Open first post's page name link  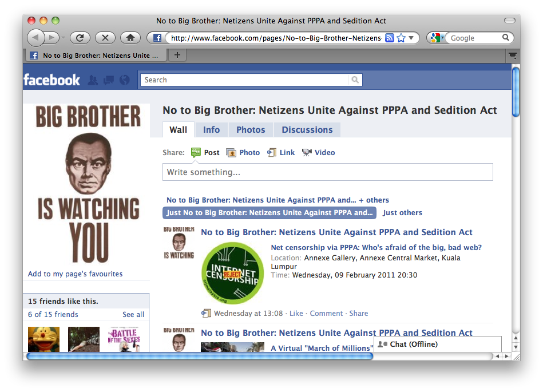coord(336,232)
